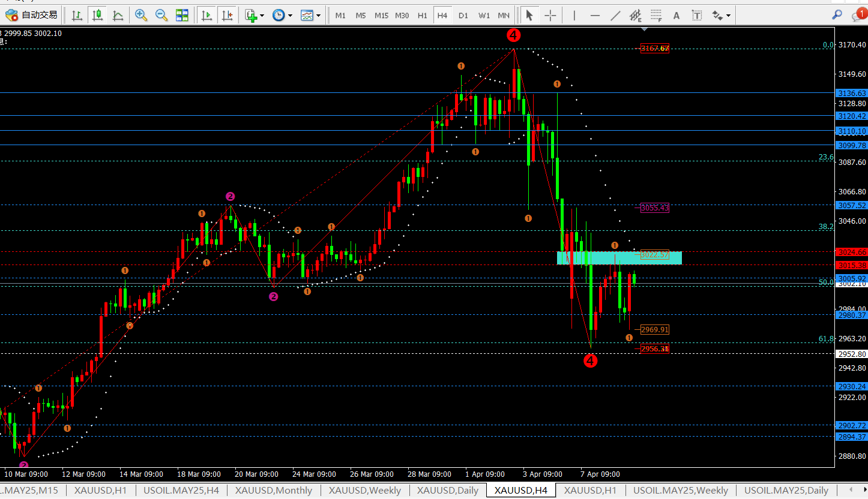Click the zoom out magnifier icon
Viewport: 868px width, 499px height.
(161, 15)
